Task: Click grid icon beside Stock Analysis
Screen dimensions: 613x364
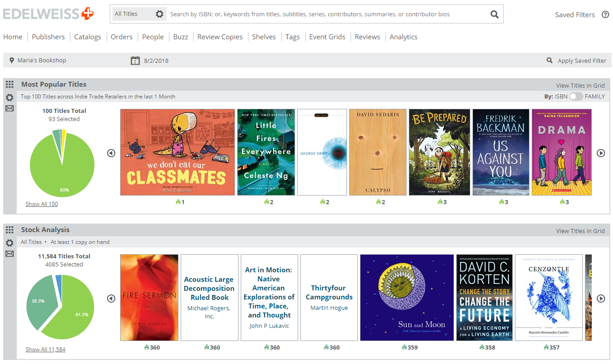Action: click(x=9, y=230)
